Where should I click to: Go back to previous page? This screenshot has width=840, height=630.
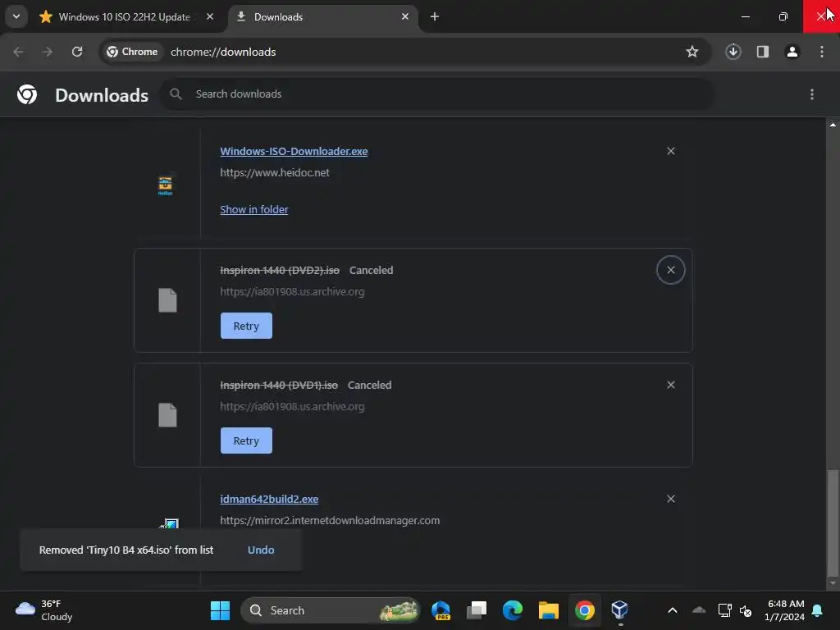click(x=18, y=52)
